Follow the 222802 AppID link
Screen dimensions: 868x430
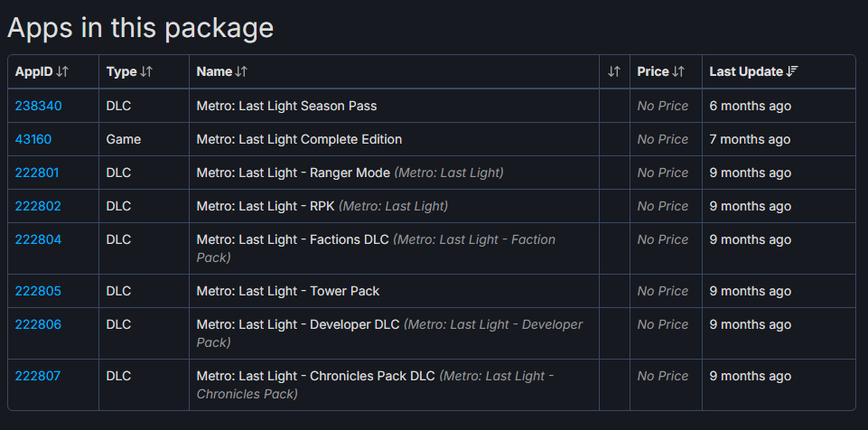pos(38,206)
